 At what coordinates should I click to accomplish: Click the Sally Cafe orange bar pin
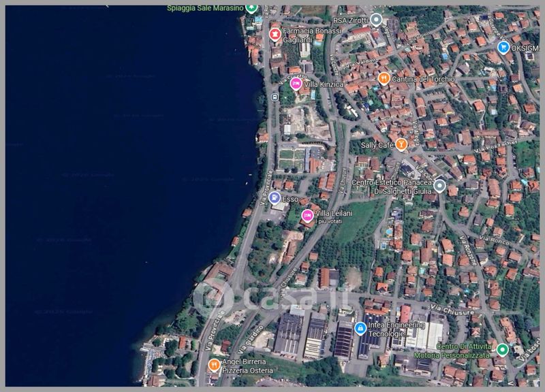(x=401, y=144)
